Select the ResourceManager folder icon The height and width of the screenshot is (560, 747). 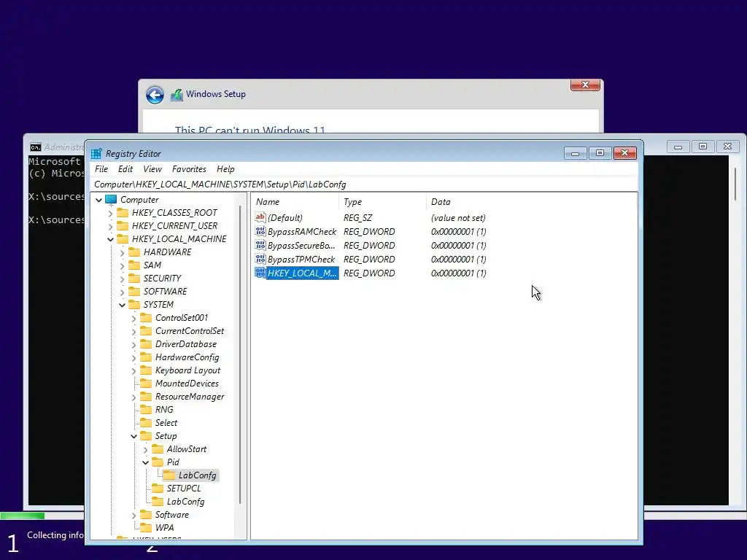[x=146, y=397]
